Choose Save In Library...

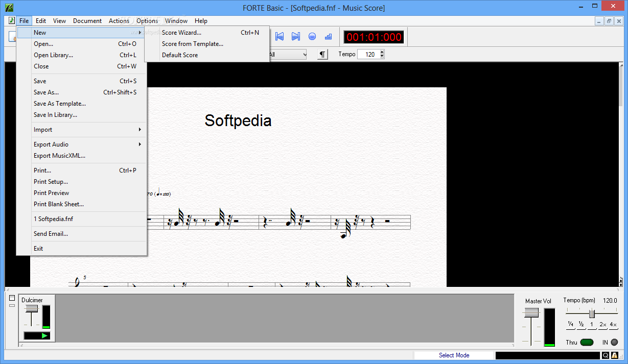pos(82,115)
